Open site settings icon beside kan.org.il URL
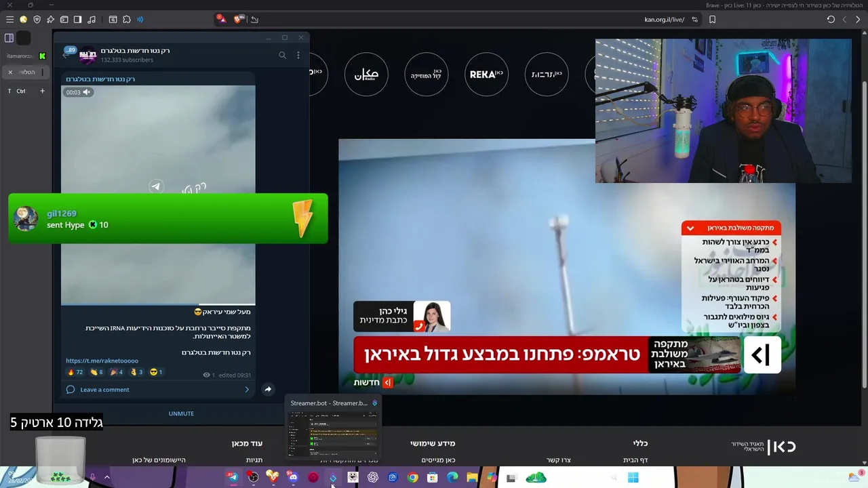 [x=694, y=20]
